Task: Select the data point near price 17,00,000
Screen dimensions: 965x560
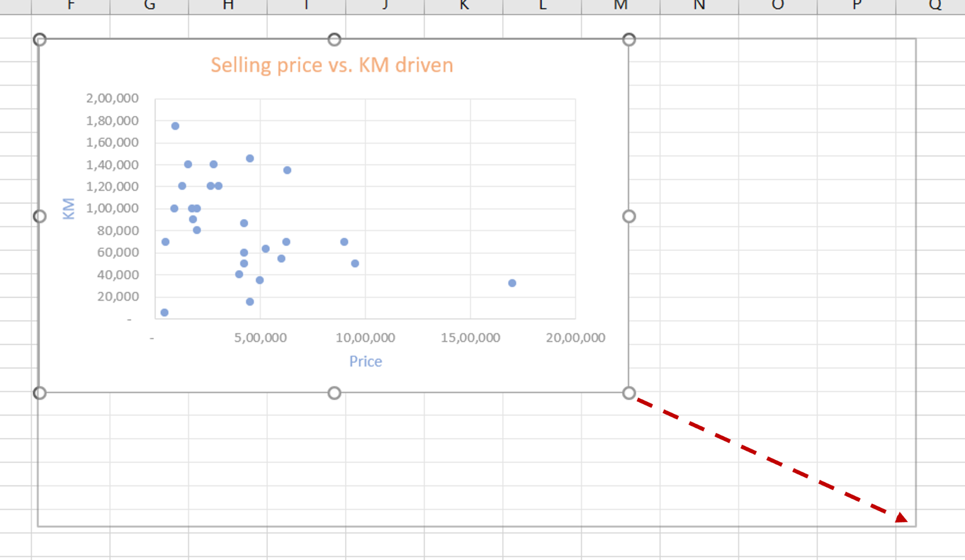Action: [512, 283]
